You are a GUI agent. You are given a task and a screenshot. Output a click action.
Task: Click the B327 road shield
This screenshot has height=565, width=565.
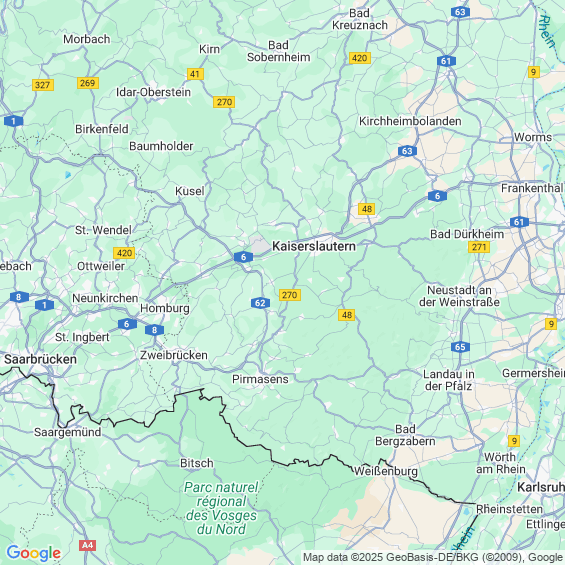click(x=43, y=85)
